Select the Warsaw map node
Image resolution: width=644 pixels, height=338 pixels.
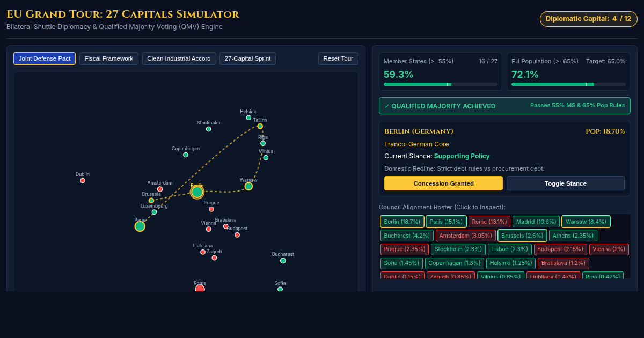[x=248, y=186]
